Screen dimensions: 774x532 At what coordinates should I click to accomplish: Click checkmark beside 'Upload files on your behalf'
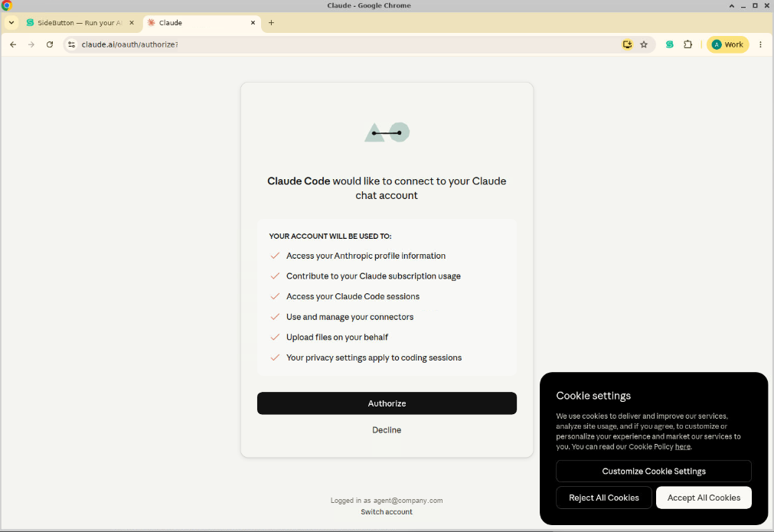click(x=275, y=337)
